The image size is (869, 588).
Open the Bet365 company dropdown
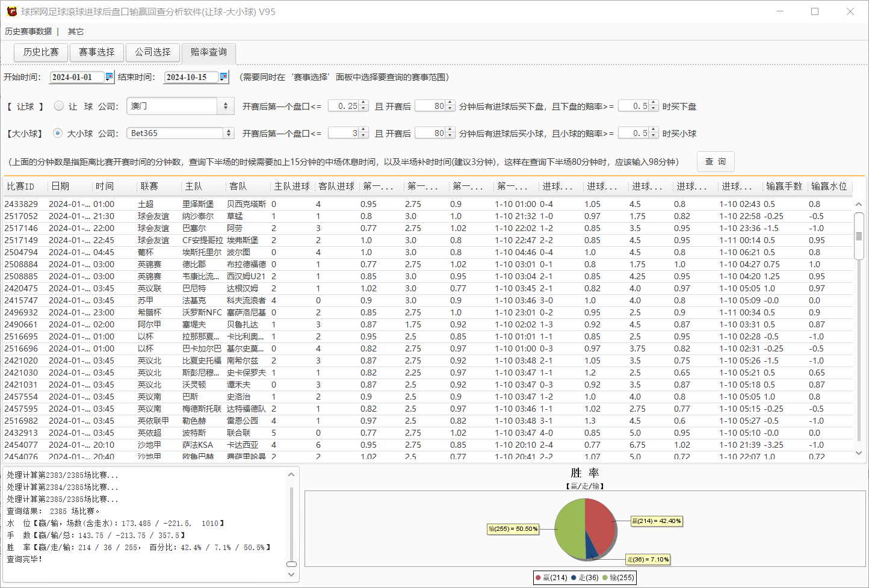coord(229,133)
